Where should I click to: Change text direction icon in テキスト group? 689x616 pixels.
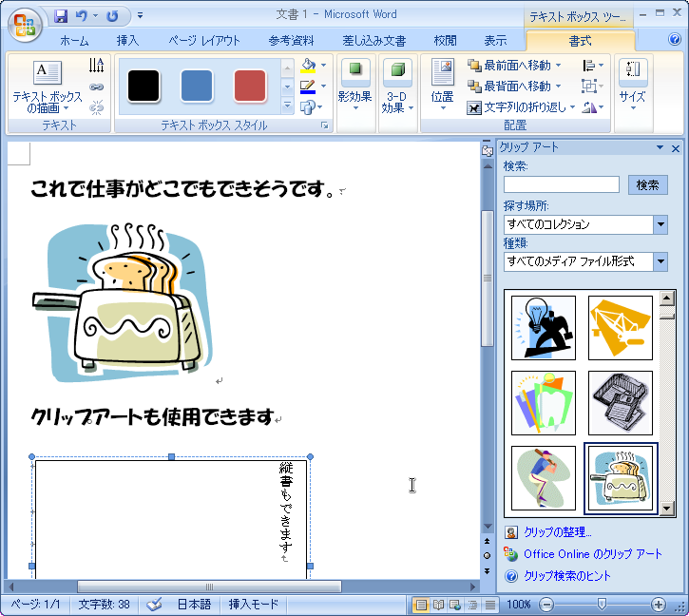96,66
